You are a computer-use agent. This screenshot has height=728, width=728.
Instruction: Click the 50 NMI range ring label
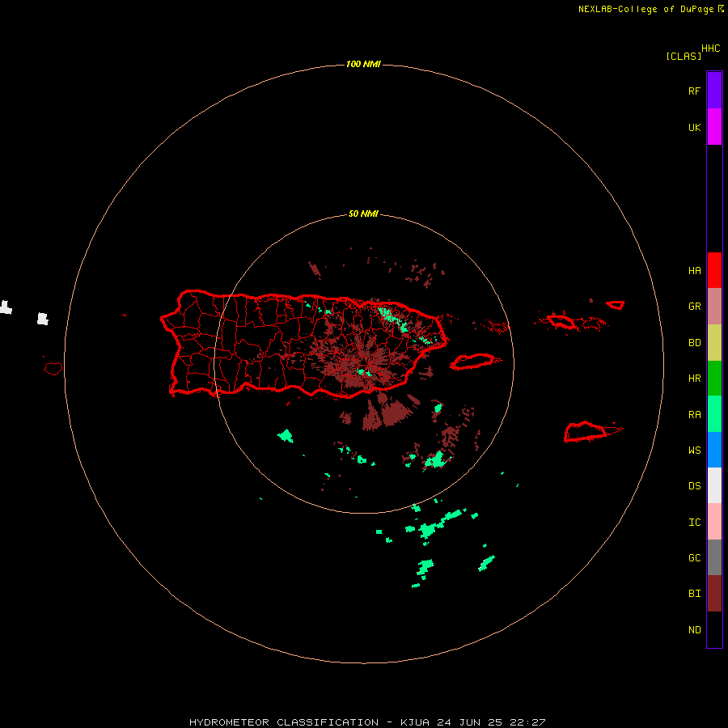pyautogui.click(x=363, y=214)
